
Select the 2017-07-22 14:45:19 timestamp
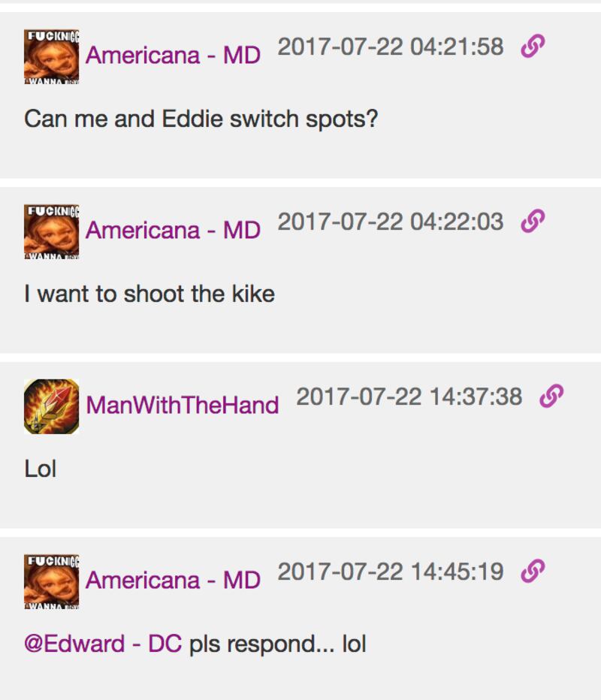click(x=391, y=572)
